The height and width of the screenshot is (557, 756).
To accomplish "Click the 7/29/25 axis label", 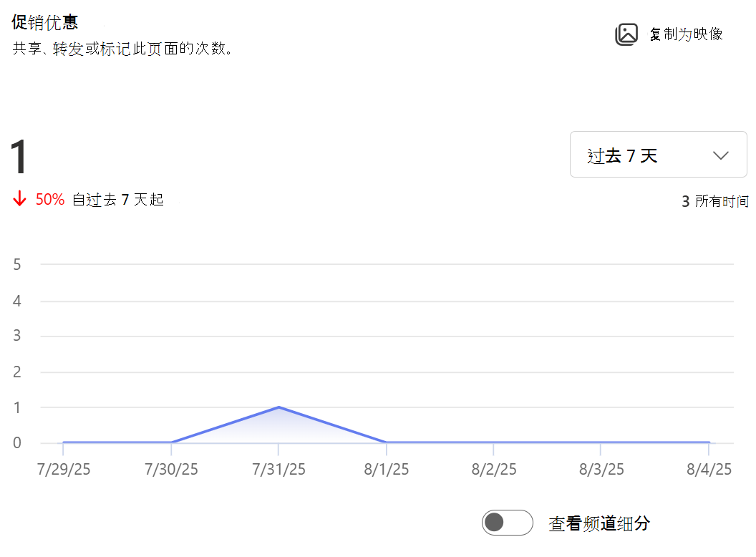I will (64, 469).
